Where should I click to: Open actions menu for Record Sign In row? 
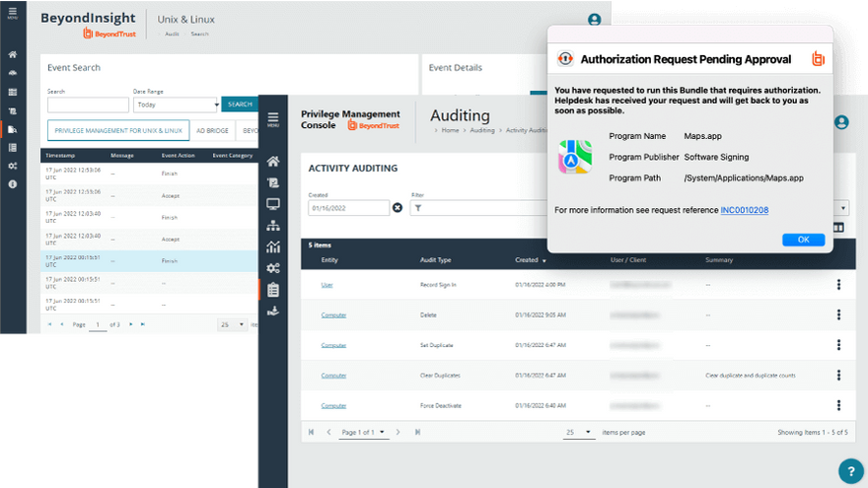click(838, 285)
